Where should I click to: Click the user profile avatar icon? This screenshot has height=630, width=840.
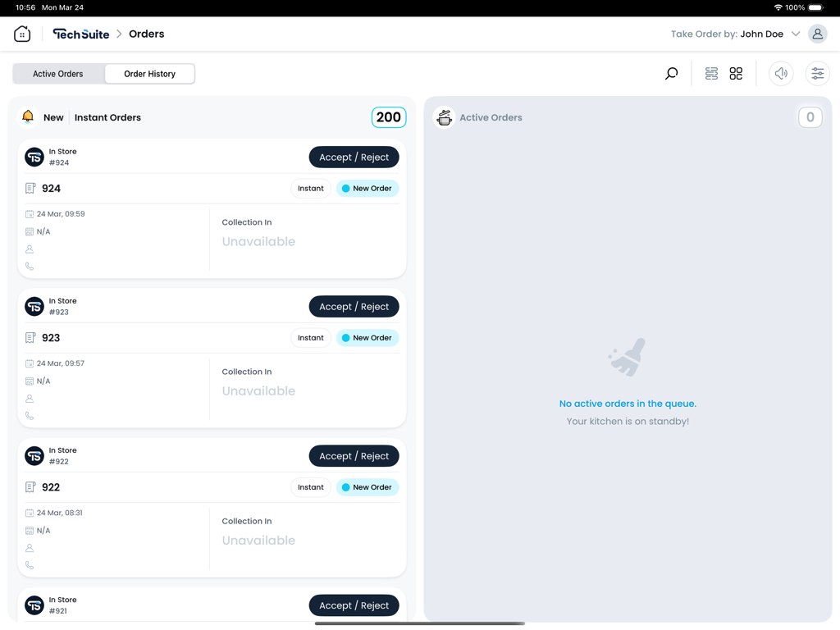click(x=817, y=34)
